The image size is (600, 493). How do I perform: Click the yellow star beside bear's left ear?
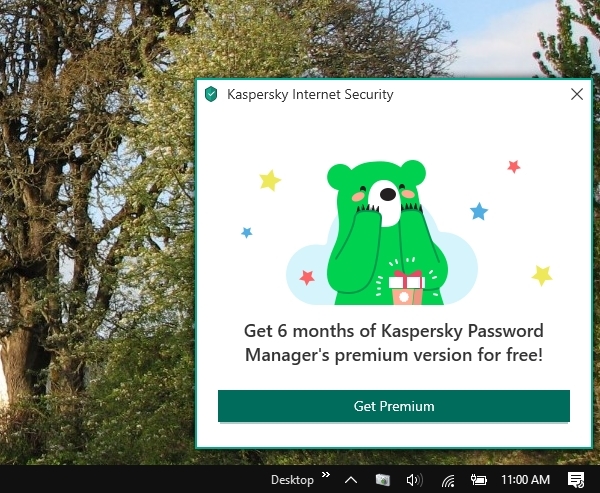[x=270, y=180]
